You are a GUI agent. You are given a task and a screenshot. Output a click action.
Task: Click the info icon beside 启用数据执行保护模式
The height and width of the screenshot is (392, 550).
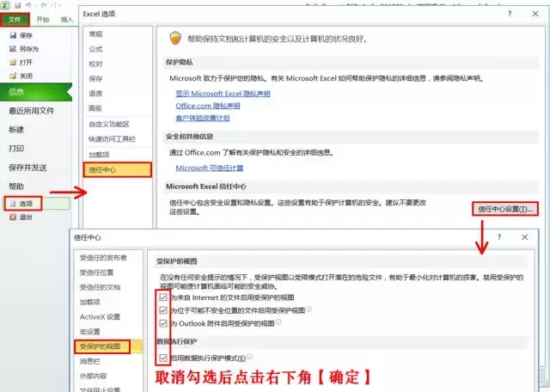250,357
